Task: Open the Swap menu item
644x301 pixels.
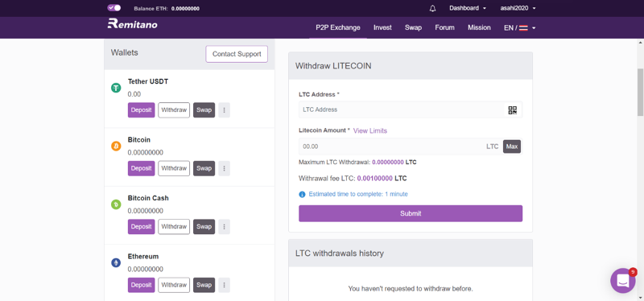Action: pyautogui.click(x=413, y=27)
